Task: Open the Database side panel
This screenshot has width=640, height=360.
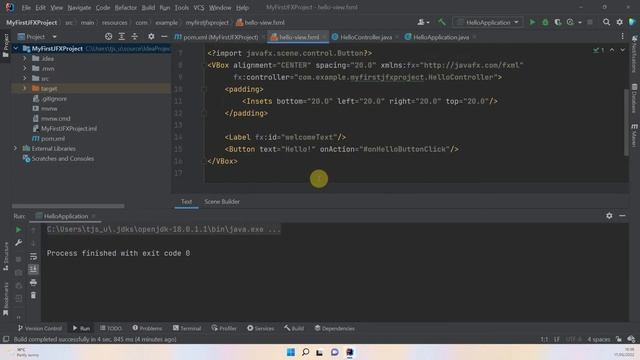Action: [x=635, y=99]
